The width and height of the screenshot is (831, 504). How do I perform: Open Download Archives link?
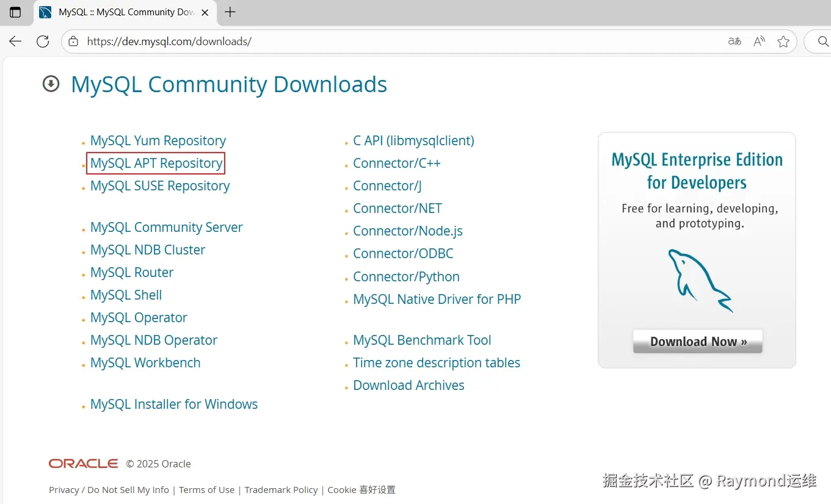pyautogui.click(x=408, y=385)
